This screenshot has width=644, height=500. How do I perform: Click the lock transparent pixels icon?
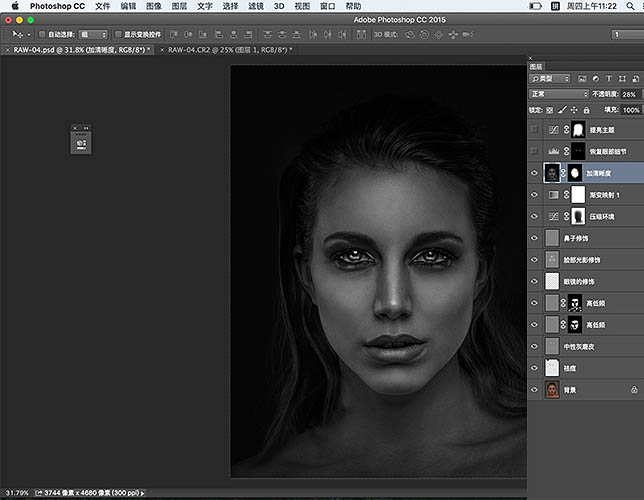point(548,109)
